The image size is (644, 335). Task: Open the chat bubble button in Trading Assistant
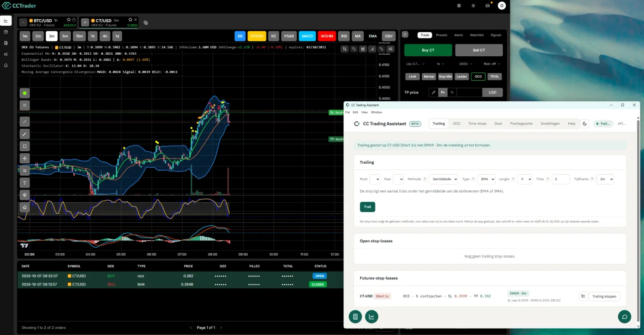pos(624,317)
